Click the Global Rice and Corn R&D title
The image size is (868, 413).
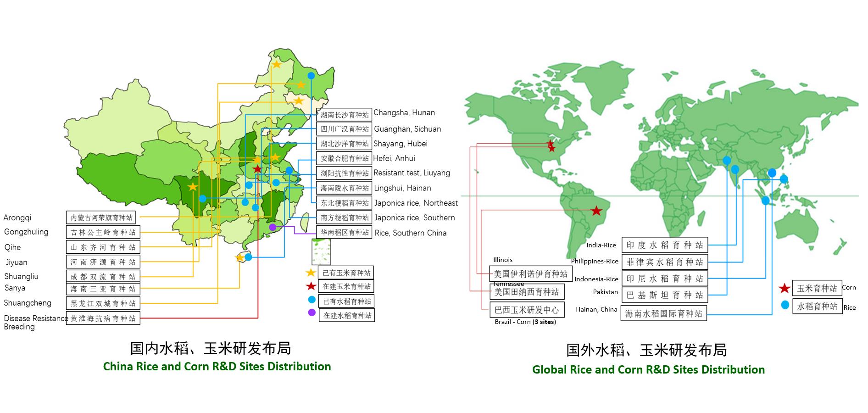[x=648, y=369]
